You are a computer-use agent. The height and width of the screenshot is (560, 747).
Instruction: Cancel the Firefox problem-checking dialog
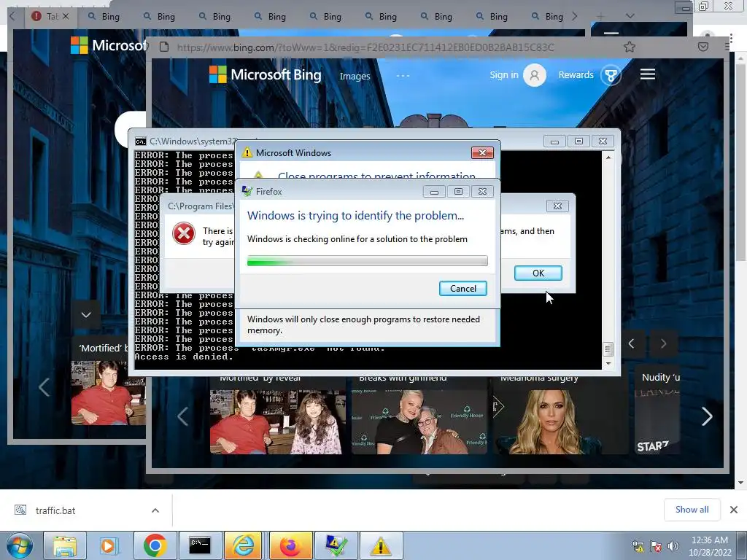tap(462, 289)
